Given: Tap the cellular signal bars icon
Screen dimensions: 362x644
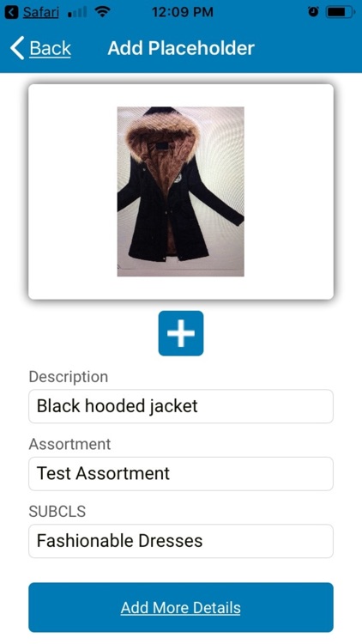Looking at the screenshot, I should [x=76, y=12].
